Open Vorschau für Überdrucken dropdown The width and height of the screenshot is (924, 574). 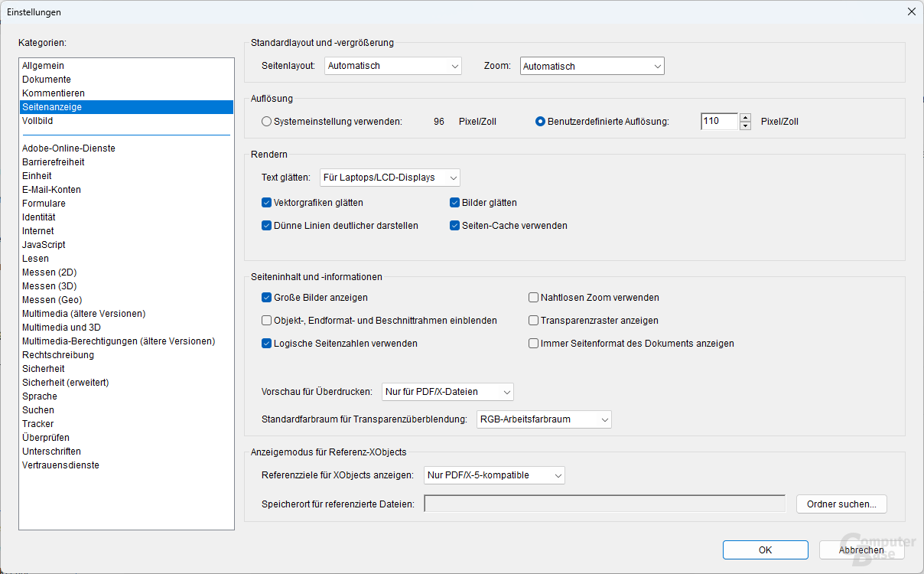click(447, 392)
